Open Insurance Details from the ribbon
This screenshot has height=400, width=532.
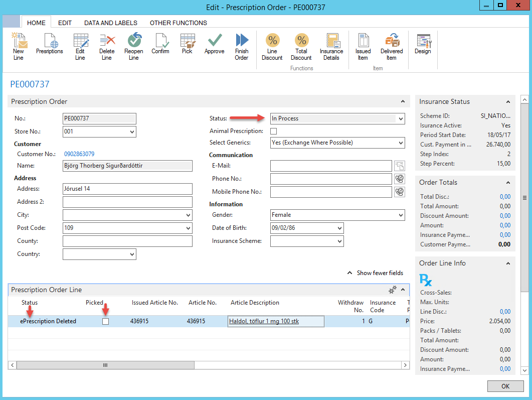pos(331,42)
